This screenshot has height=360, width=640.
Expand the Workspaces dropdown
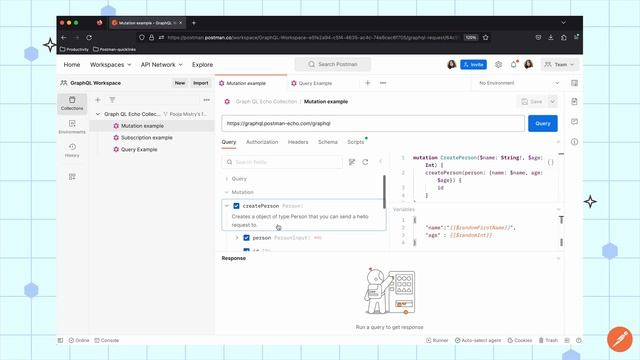click(111, 64)
